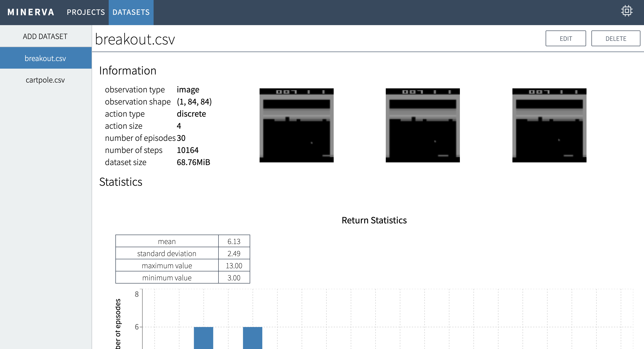Click the minimum value 3.00 cell
This screenshot has height=349, width=644.
[x=234, y=278]
